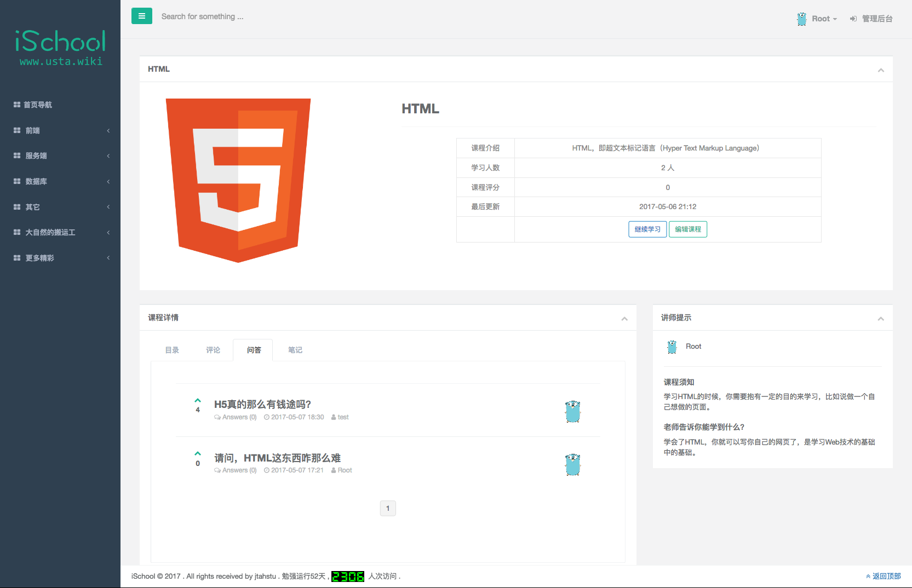Screen dimensions: 912x588
Task: Collapse the HTML course panel
Action: coord(881,70)
